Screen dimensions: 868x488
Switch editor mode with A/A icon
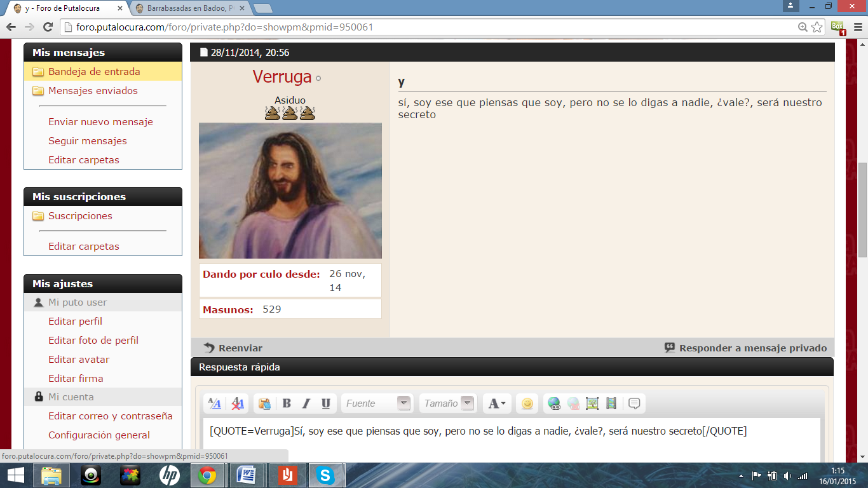pyautogui.click(x=215, y=403)
